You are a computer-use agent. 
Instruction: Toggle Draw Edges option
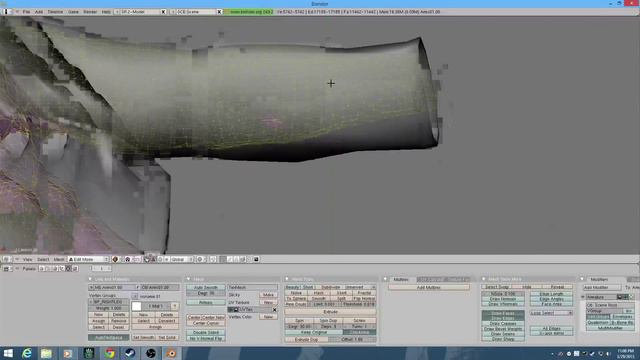[x=503, y=318]
